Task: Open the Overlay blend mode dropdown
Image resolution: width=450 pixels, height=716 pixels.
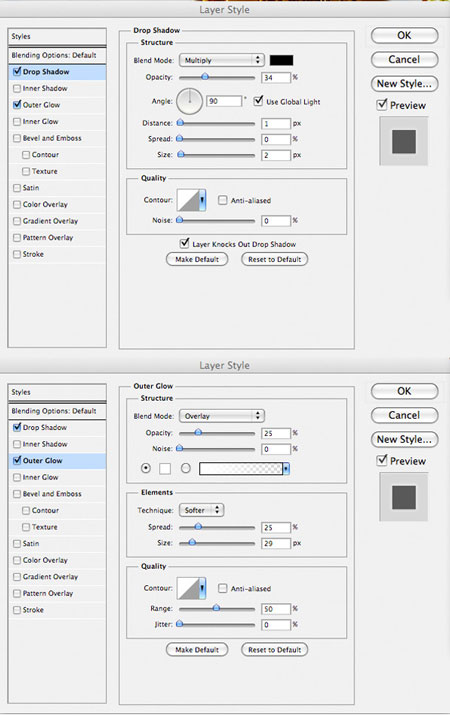Action: pyautogui.click(x=222, y=416)
